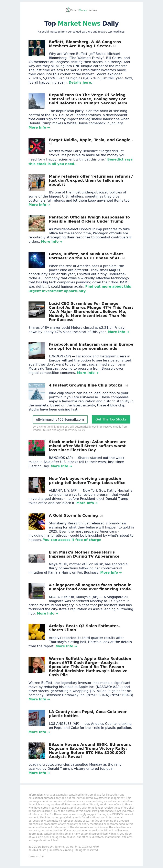163x868 pixels.
Task: Open 'Benedict says this stock is all you need'
Action: [80, 162]
